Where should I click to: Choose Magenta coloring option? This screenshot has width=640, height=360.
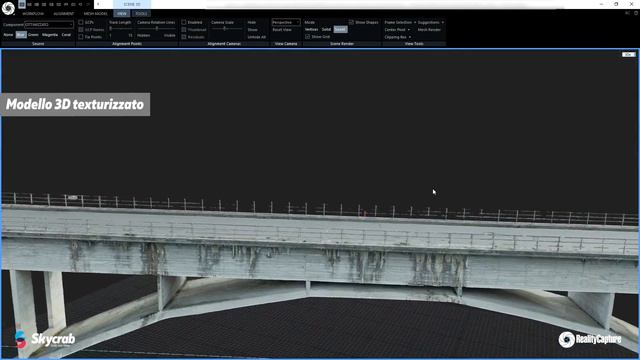pyautogui.click(x=50, y=35)
